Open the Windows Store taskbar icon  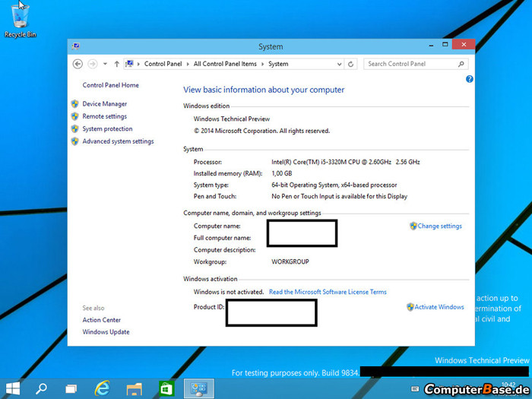point(166,388)
